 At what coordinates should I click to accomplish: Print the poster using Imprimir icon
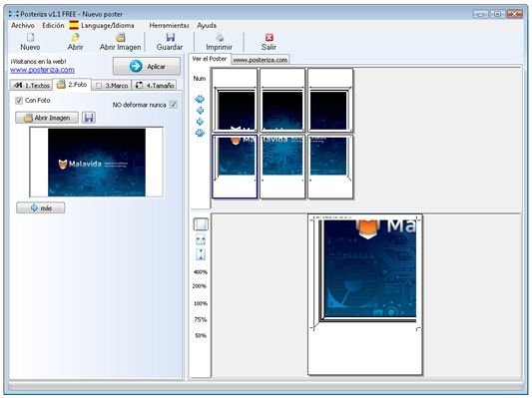(220, 37)
